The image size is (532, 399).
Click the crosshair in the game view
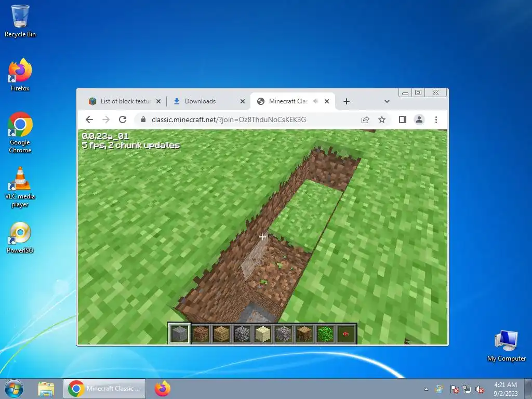tap(262, 237)
